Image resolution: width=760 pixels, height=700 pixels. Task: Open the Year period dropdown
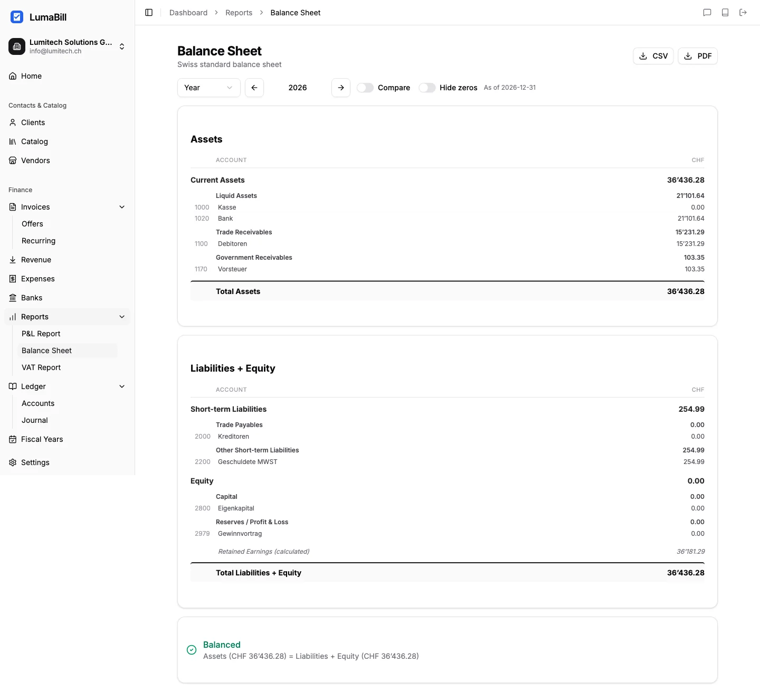[208, 88]
